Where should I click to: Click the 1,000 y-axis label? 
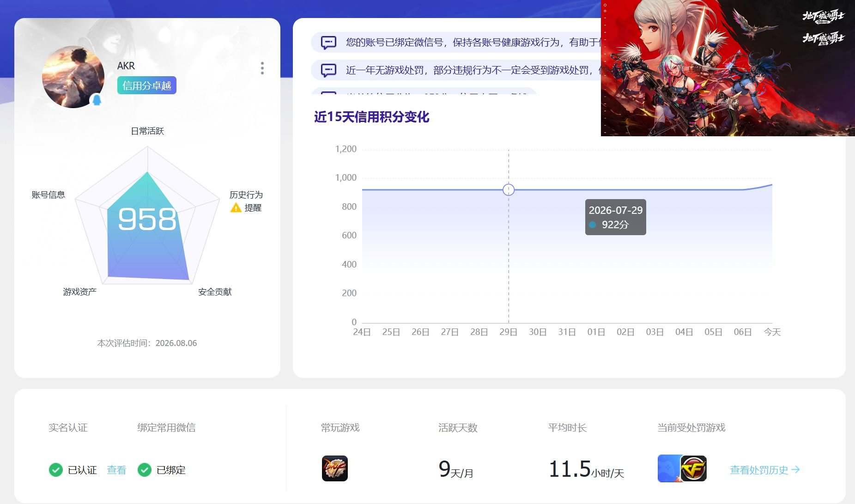pyautogui.click(x=346, y=178)
